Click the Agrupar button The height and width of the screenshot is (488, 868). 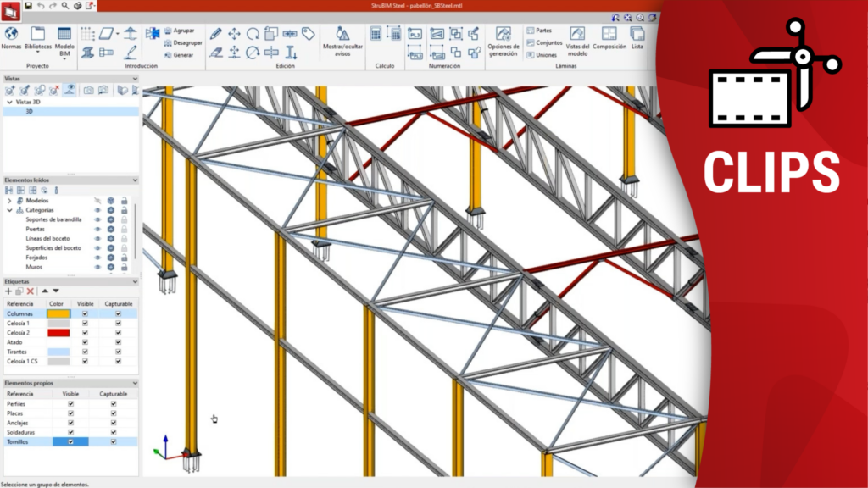tap(183, 30)
